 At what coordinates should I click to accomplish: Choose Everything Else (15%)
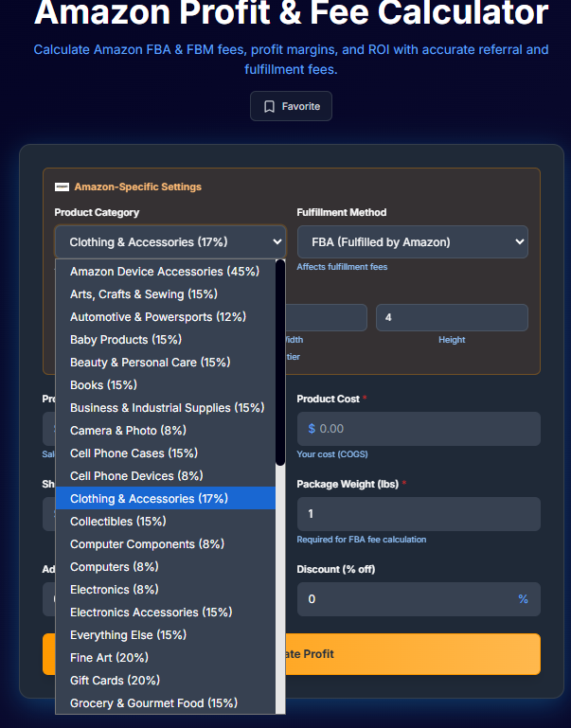166,635
